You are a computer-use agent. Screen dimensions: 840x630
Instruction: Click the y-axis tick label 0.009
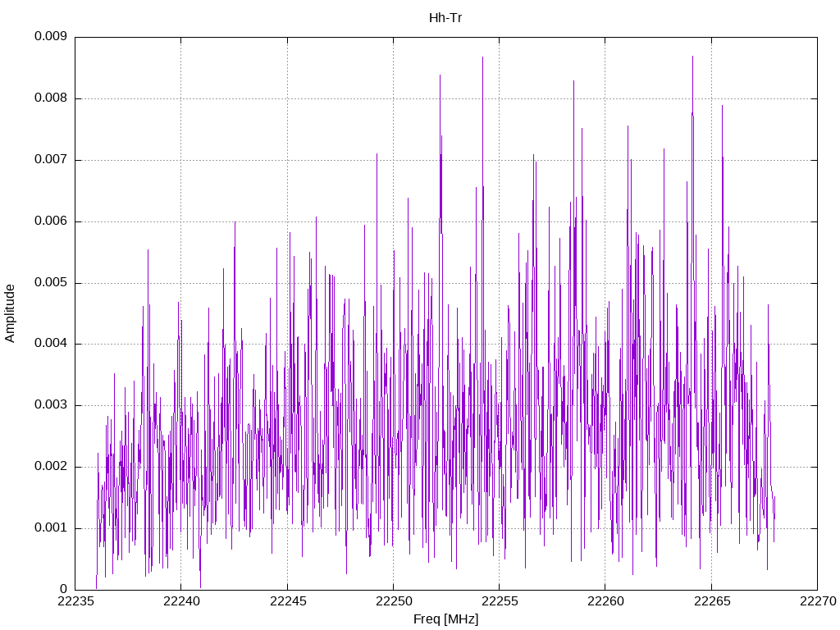pos(51,36)
